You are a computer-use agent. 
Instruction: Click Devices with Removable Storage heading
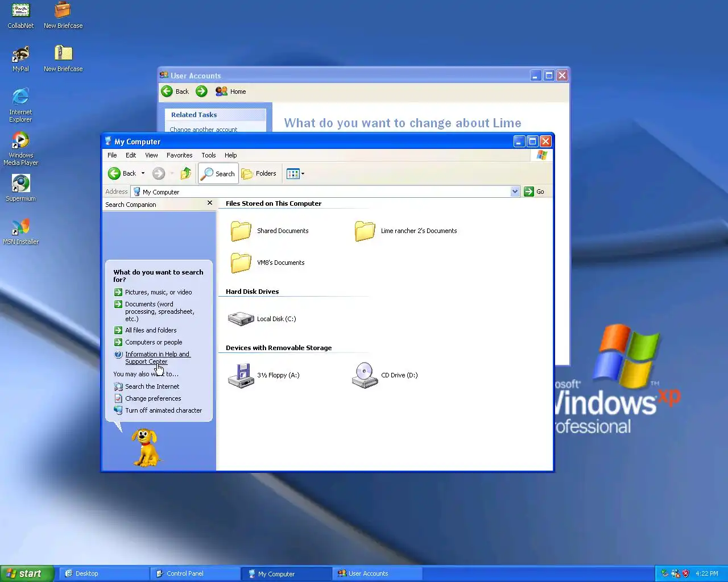pyautogui.click(x=279, y=348)
